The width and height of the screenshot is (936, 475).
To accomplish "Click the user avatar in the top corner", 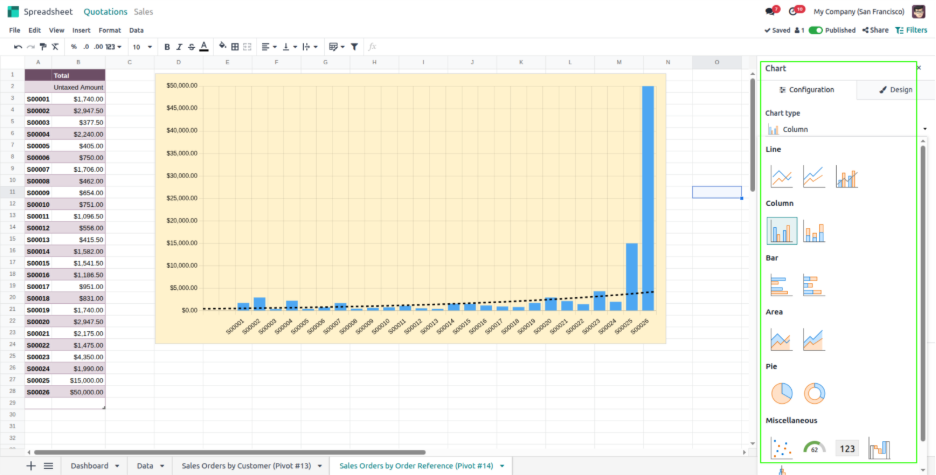I will coord(919,11).
